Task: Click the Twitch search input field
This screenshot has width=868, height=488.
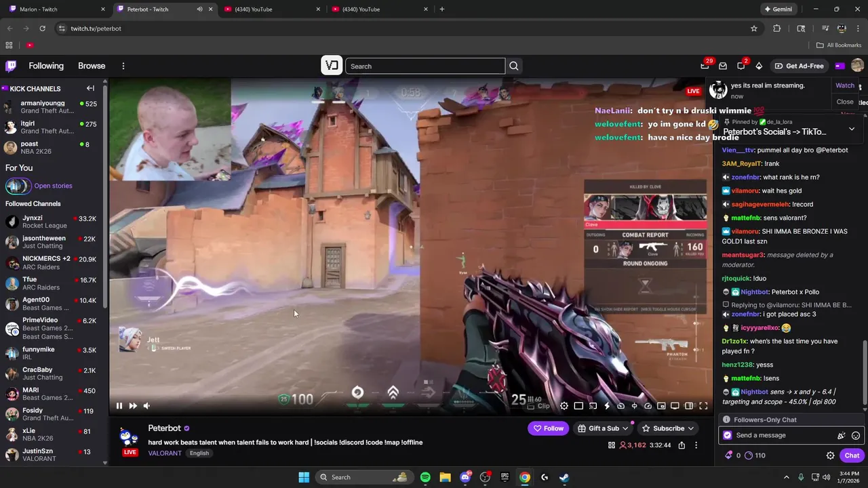Action: coord(425,66)
